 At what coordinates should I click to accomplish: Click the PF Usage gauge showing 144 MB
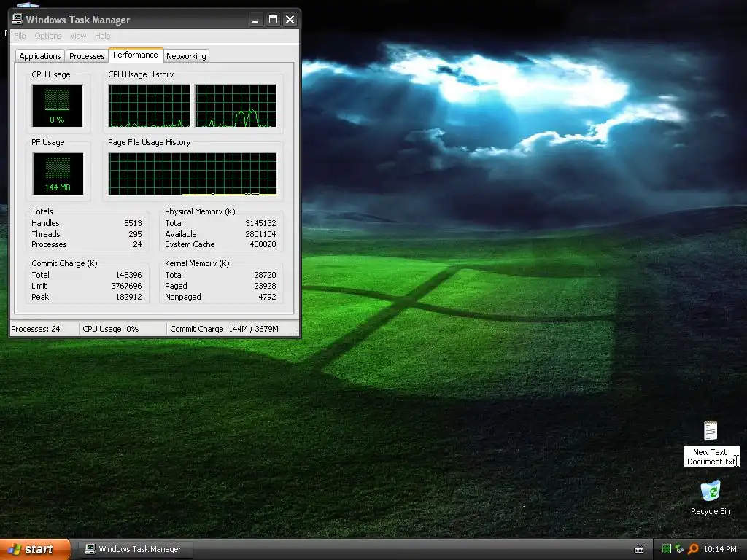click(x=58, y=174)
